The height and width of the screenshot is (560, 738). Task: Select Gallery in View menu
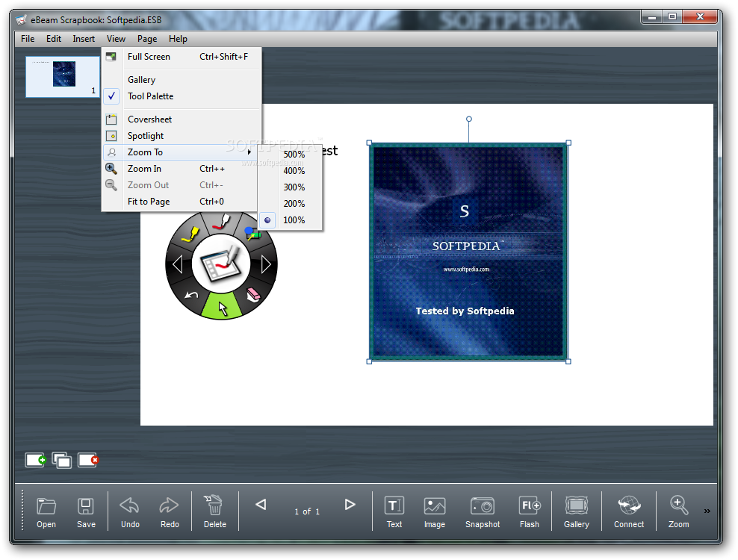coord(182,80)
